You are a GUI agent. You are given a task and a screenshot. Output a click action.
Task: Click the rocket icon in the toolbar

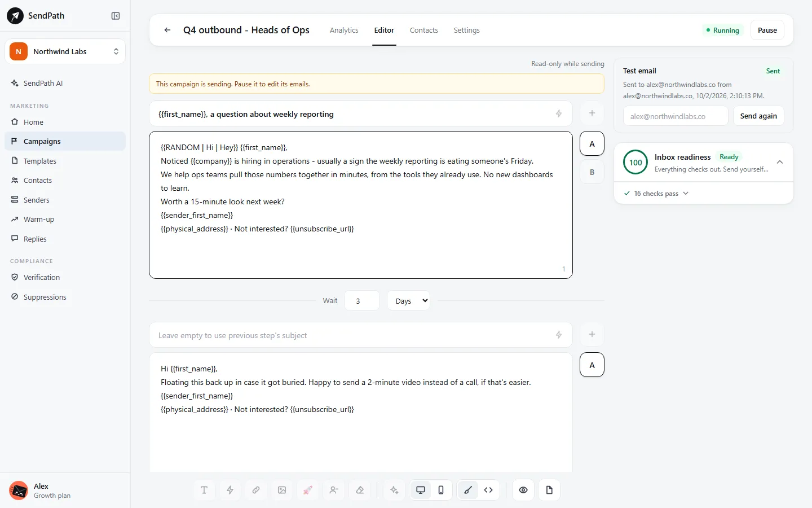pyautogui.click(x=308, y=490)
